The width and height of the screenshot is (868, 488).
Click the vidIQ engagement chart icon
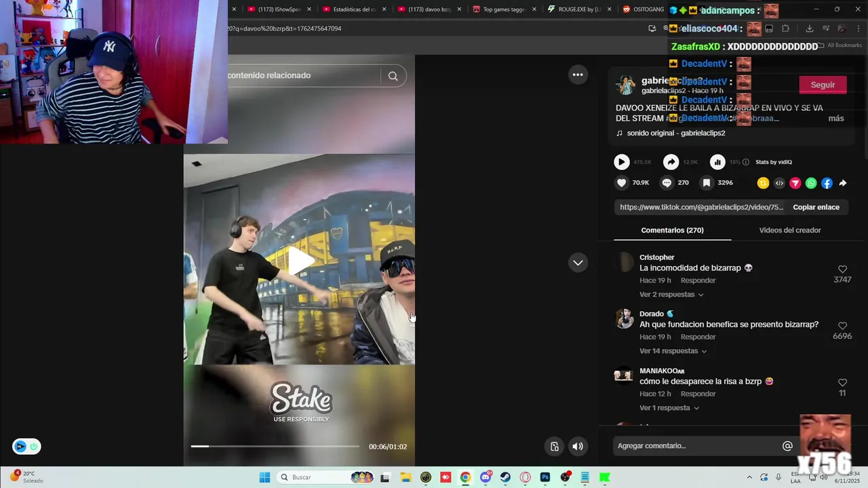[717, 162]
